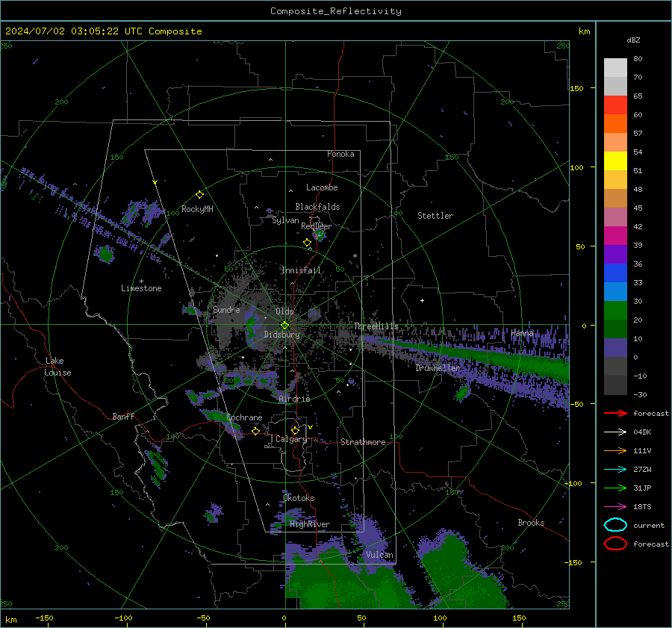Pick the bright green 30 dBZ color band
This screenshot has width=672, height=628.
click(x=615, y=310)
